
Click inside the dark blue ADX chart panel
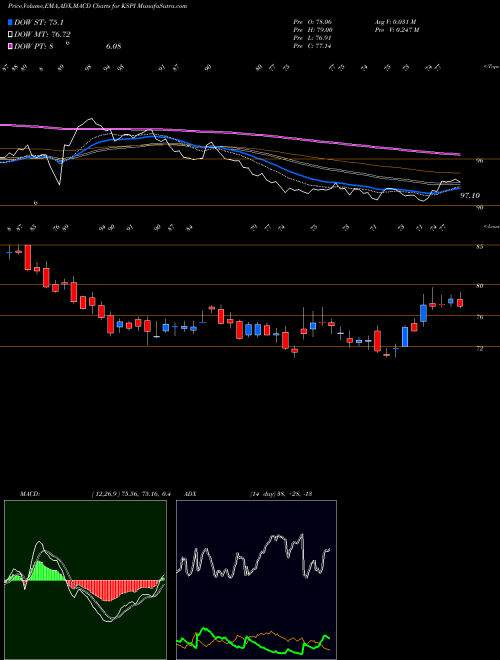click(256, 580)
